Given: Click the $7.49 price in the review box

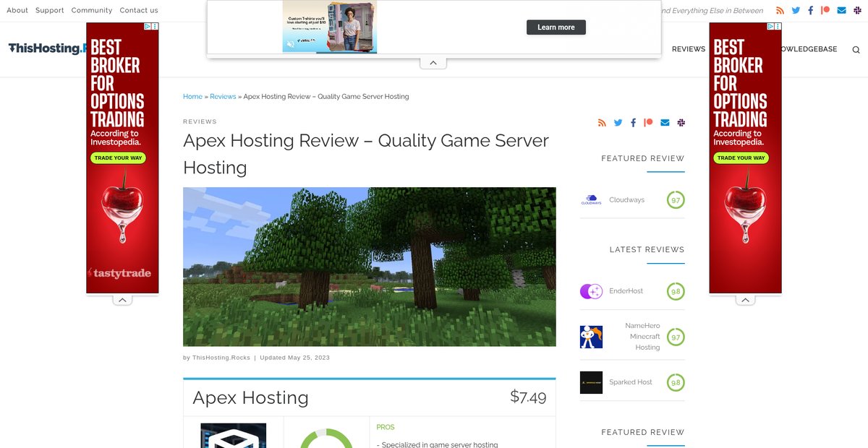Looking at the screenshot, I should point(528,397).
